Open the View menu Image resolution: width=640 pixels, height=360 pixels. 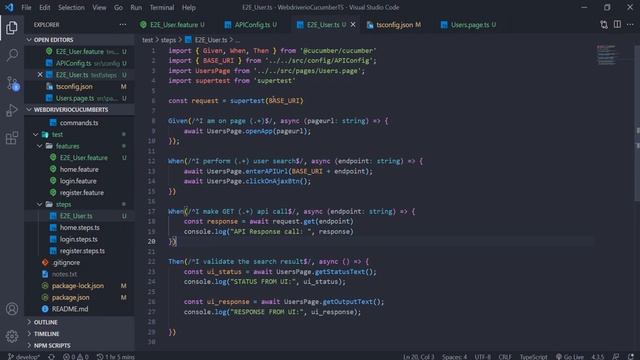99,7
